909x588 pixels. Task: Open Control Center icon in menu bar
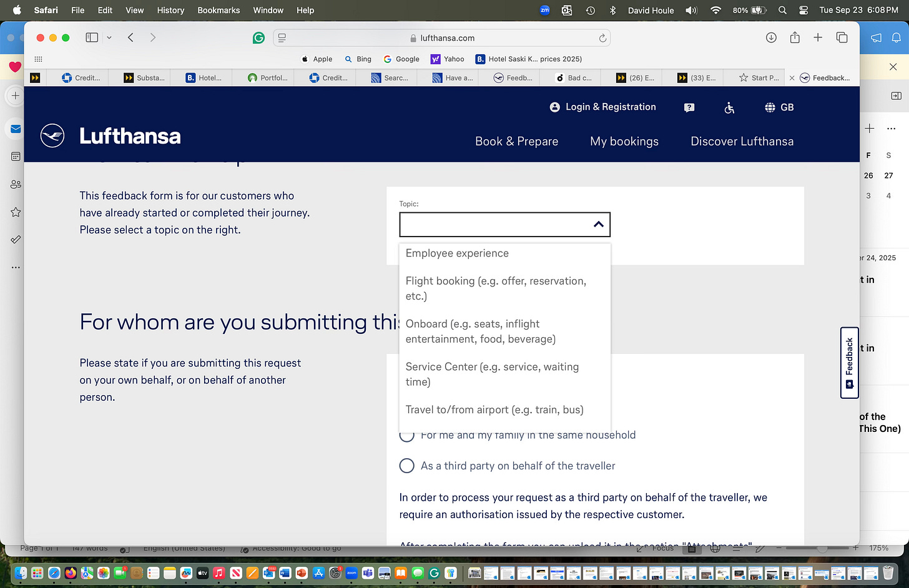click(803, 10)
